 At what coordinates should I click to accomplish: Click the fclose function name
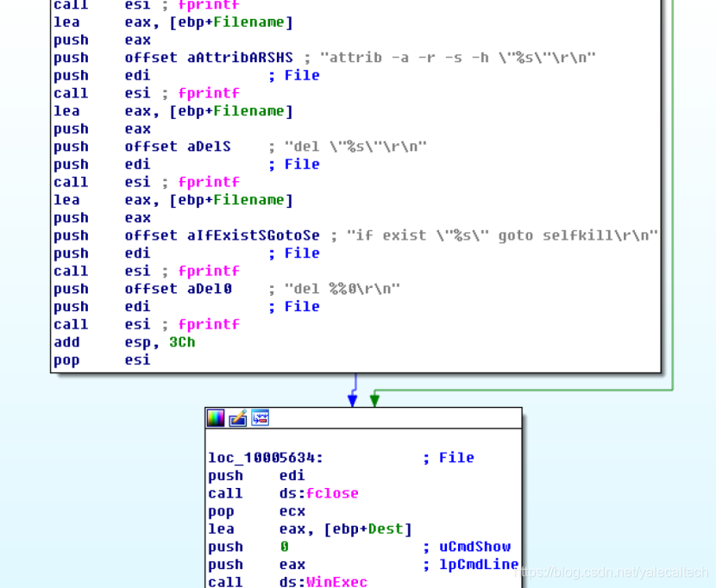click(332, 493)
